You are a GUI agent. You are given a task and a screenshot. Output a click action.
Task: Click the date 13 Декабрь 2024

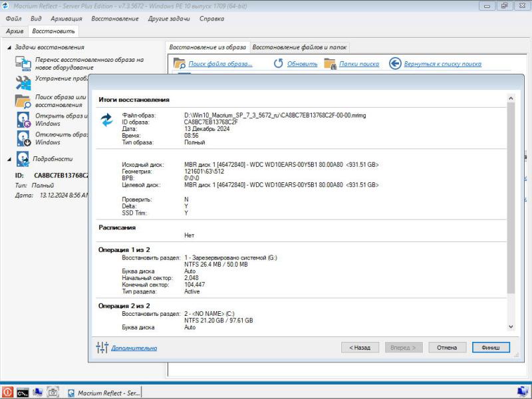[x=207, y=129]
